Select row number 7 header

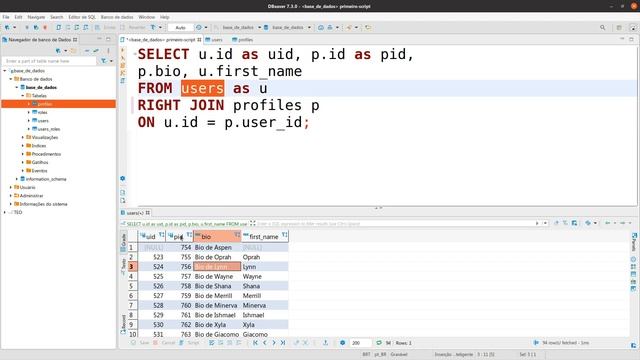[x=133, y=305]
